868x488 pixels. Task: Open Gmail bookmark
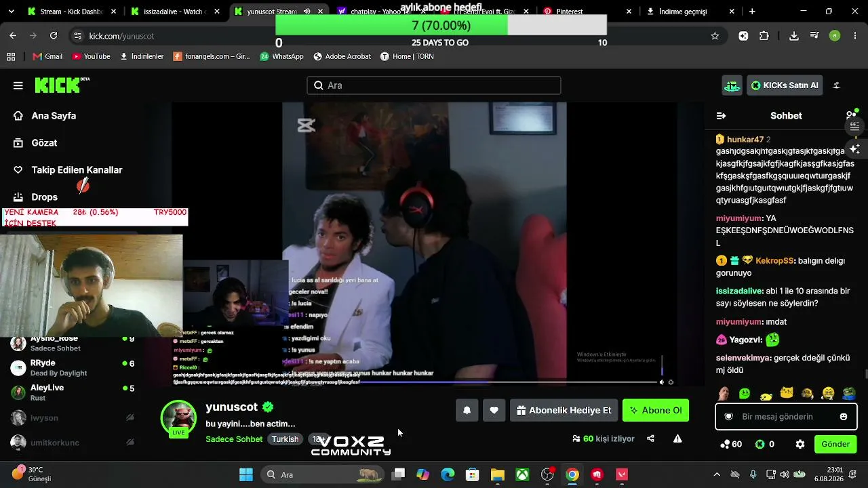tap(47, 56)
